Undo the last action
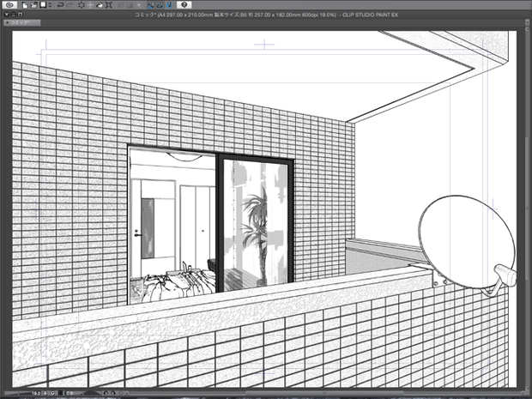This screenshot has height=399, width=532. [x=60, y=5]
